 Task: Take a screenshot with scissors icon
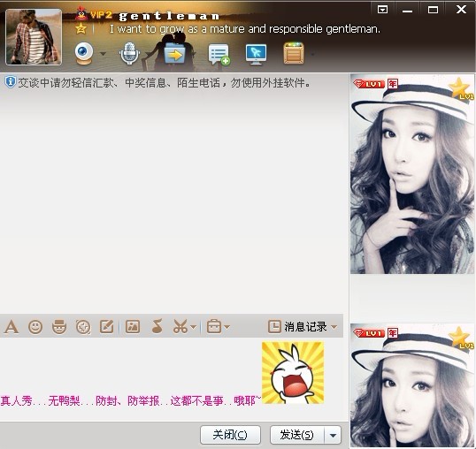pyautogui.click(x=180, y=327)
